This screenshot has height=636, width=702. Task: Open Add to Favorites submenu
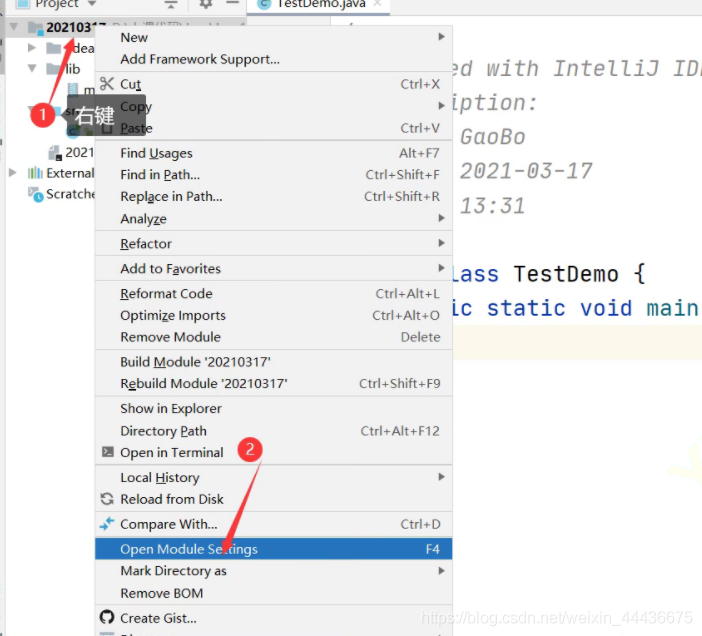click(274, 269)
